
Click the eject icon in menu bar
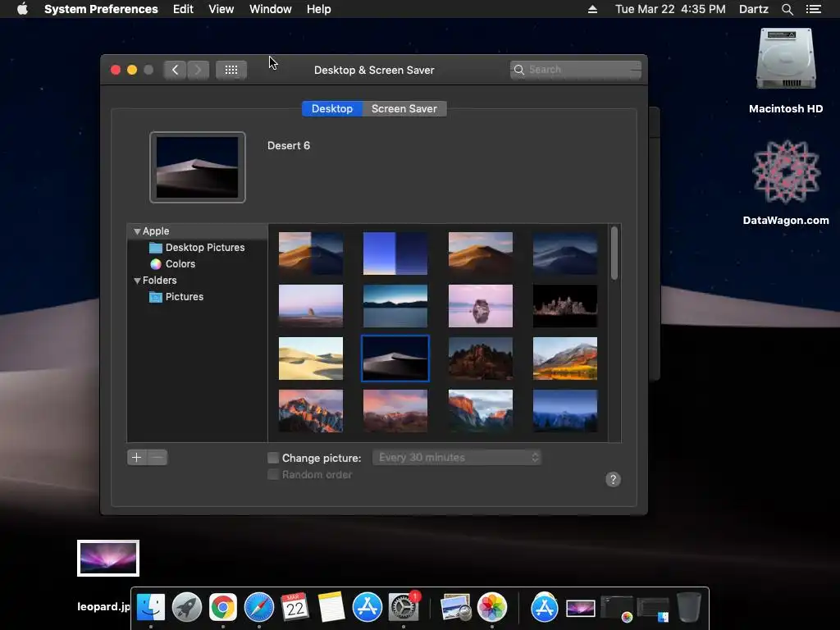(x=592, y=9)
